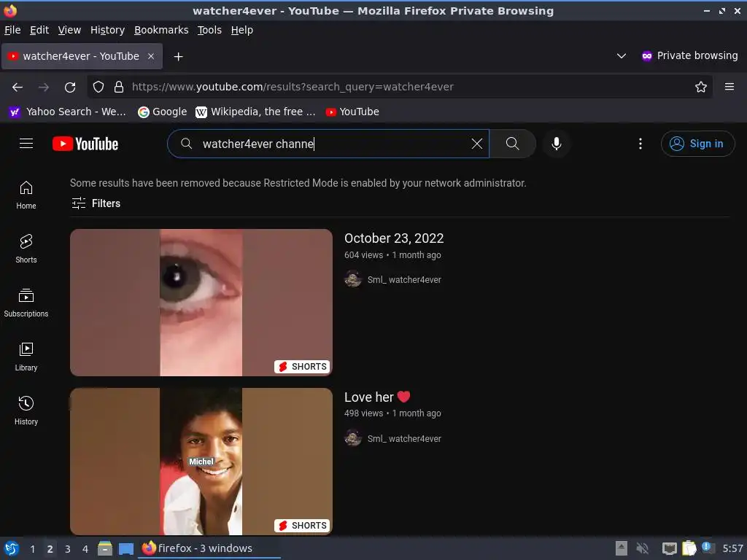Open the YouTube bookmark in bookmarks toolbar
Image resolution: width=747 pixels, height=560 pixels.
pyautogui.click(x=352, y=112)
